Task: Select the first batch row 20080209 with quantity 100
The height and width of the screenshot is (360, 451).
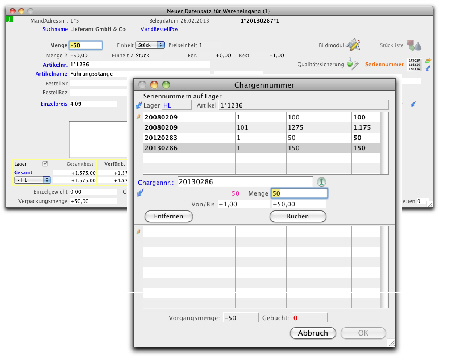Action: coord(261,117)
